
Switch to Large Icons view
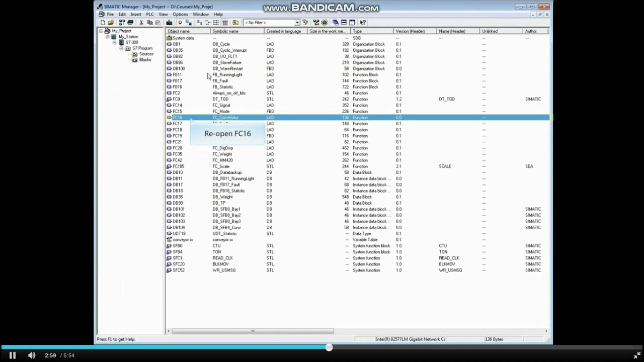coord(200,22)
